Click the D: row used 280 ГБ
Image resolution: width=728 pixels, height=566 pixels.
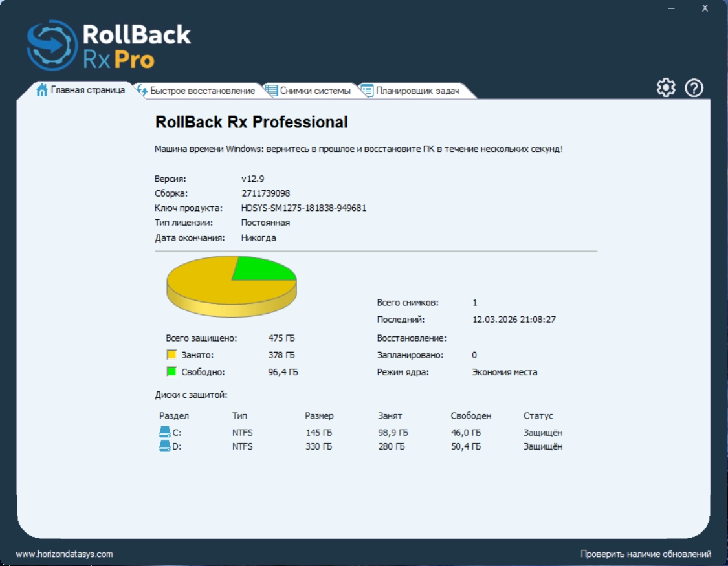click(x=392, y=446)
